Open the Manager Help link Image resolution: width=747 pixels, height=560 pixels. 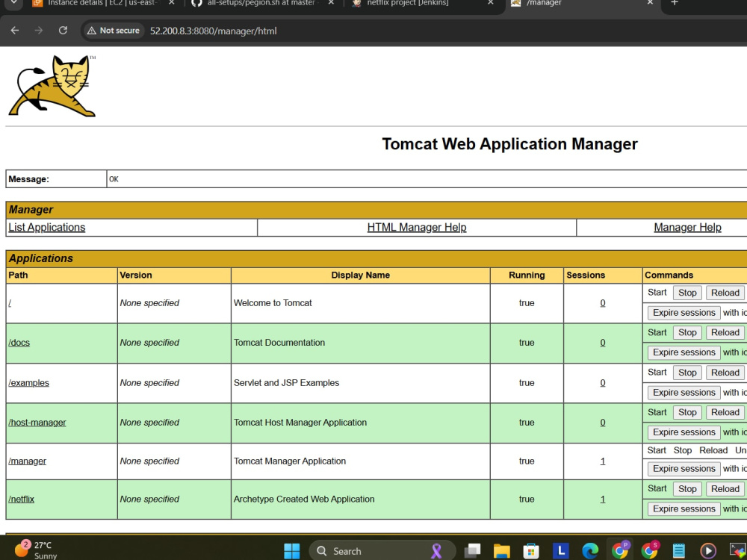[687, 227]
